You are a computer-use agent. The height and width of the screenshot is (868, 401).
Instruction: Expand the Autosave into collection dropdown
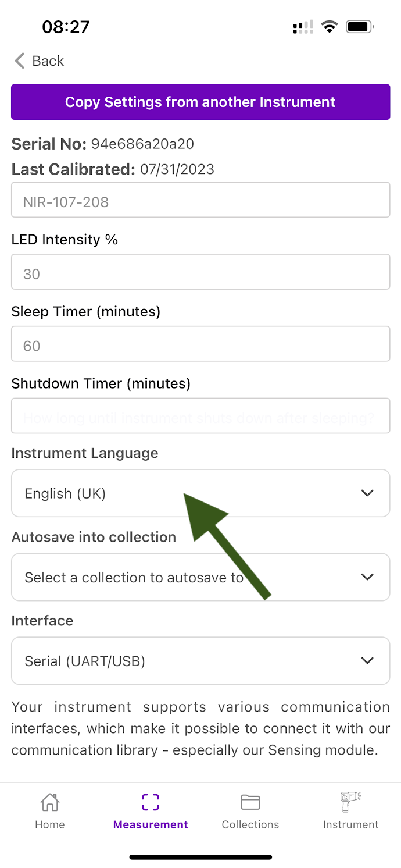click(x=201, y=577)
